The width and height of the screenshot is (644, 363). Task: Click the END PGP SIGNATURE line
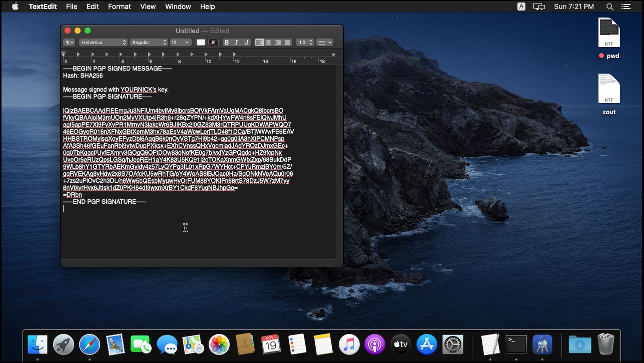coord(105,202)
